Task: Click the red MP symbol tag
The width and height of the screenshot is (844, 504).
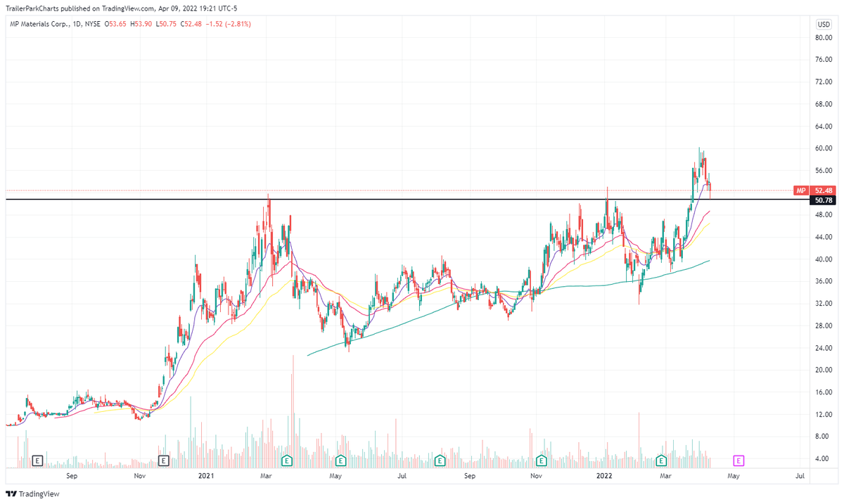Action: (800, 190)
